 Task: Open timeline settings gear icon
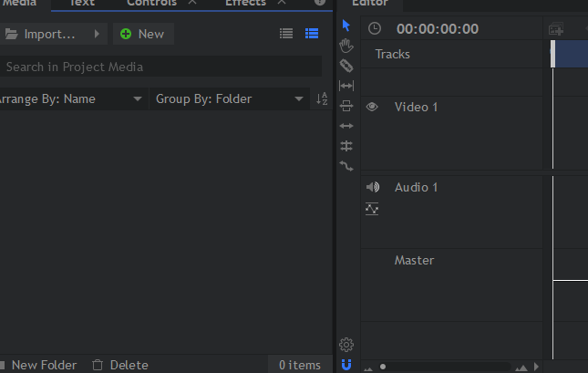pyautogui.click(x=346, y=345)
